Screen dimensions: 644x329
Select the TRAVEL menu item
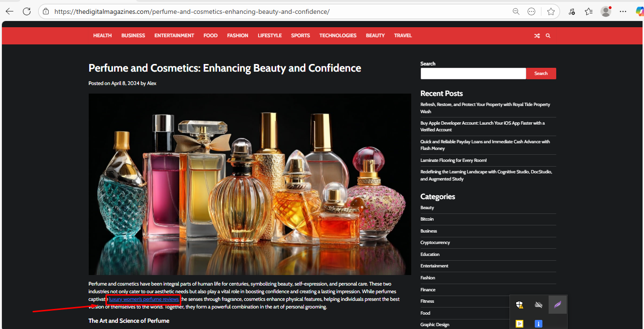tap(403, 36)
